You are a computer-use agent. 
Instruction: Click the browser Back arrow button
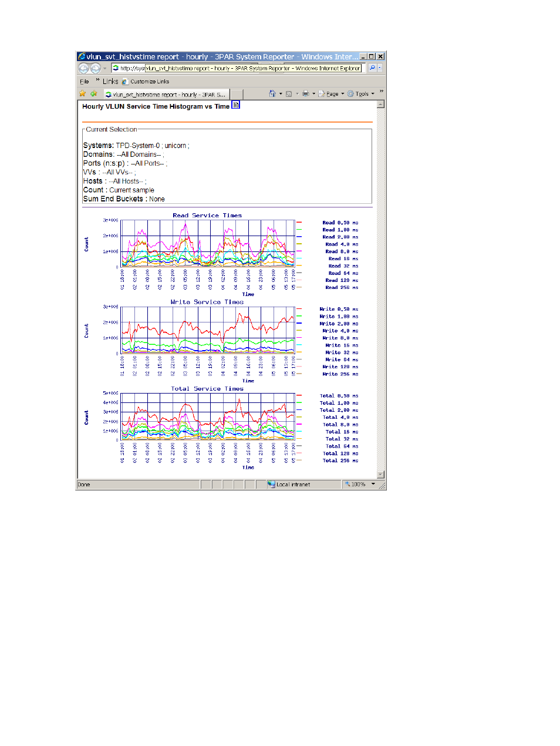click(x=83, y=68)
